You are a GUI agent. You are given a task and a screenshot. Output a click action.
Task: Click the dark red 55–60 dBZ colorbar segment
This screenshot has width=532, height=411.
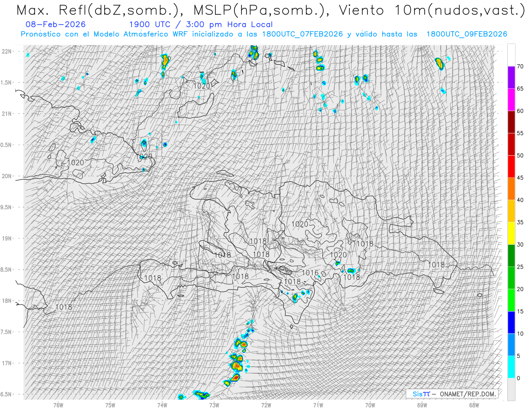(x=511, y=122)
